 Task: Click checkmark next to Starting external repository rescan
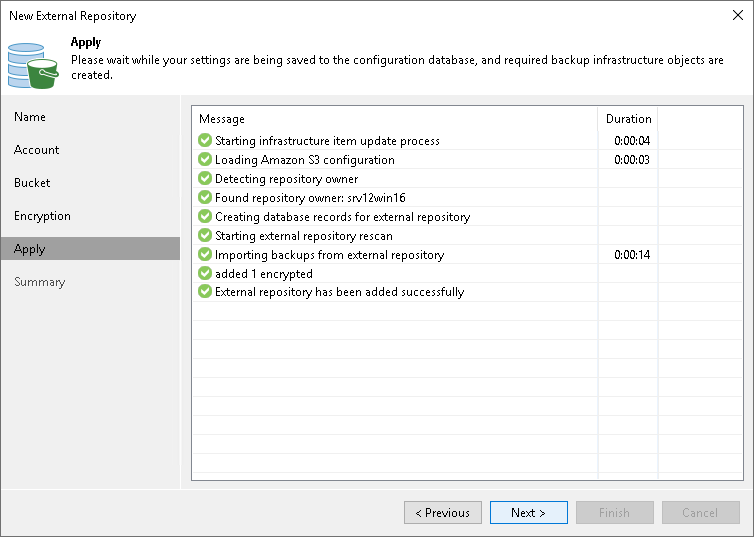205,236
